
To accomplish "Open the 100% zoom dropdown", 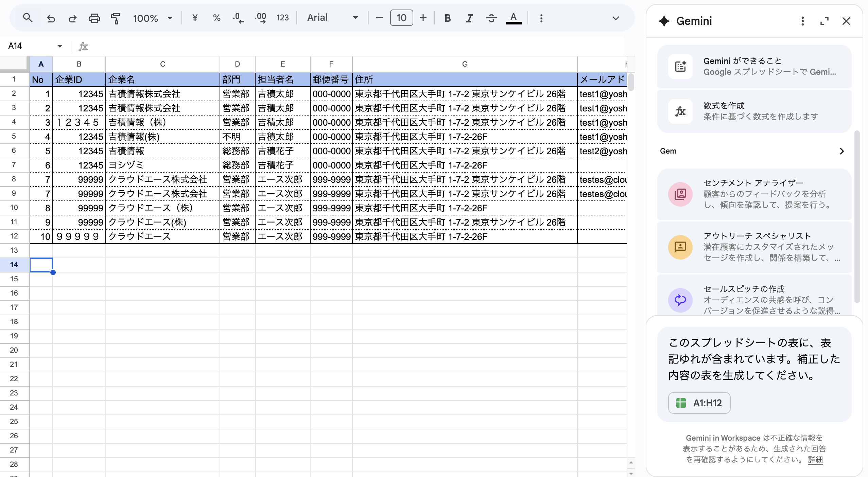I will click(x=153, y=18).
